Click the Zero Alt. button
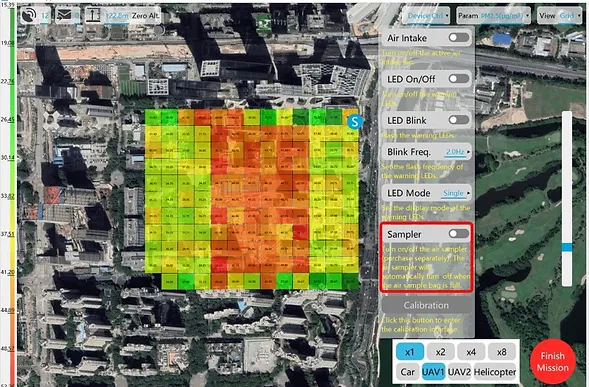The width and height of the screenshot is (589, 387). tap(145, 16)
